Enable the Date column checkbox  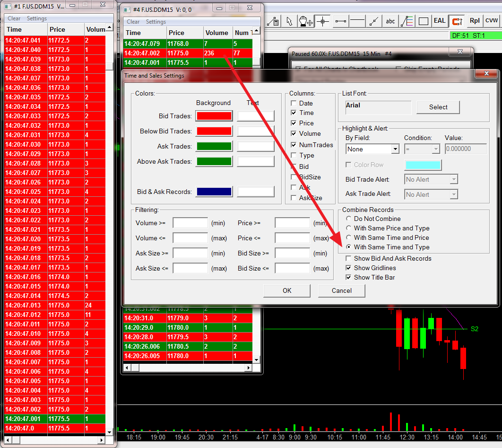pos(294,103)
